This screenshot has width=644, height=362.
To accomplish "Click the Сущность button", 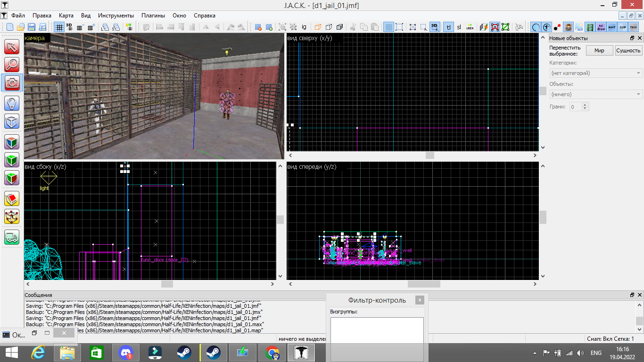I will point(628,50).
